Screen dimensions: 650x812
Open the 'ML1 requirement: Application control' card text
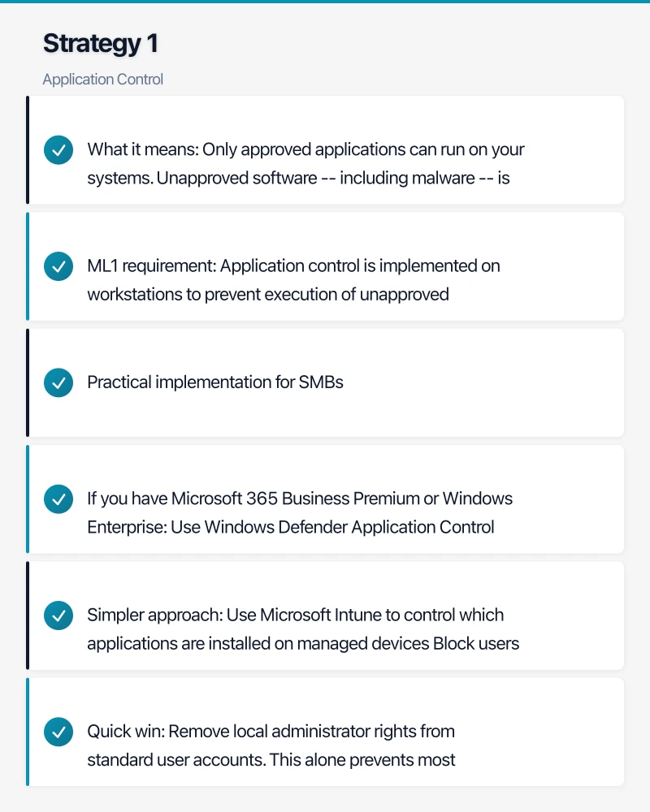coord(294,266)
